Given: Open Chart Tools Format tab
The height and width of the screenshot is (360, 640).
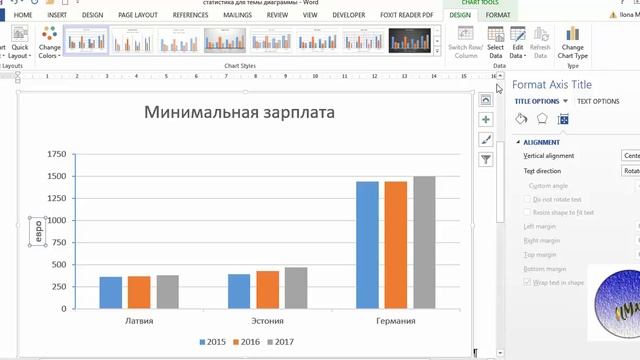Looking at the screenshot, I should (x=498, y=15).
